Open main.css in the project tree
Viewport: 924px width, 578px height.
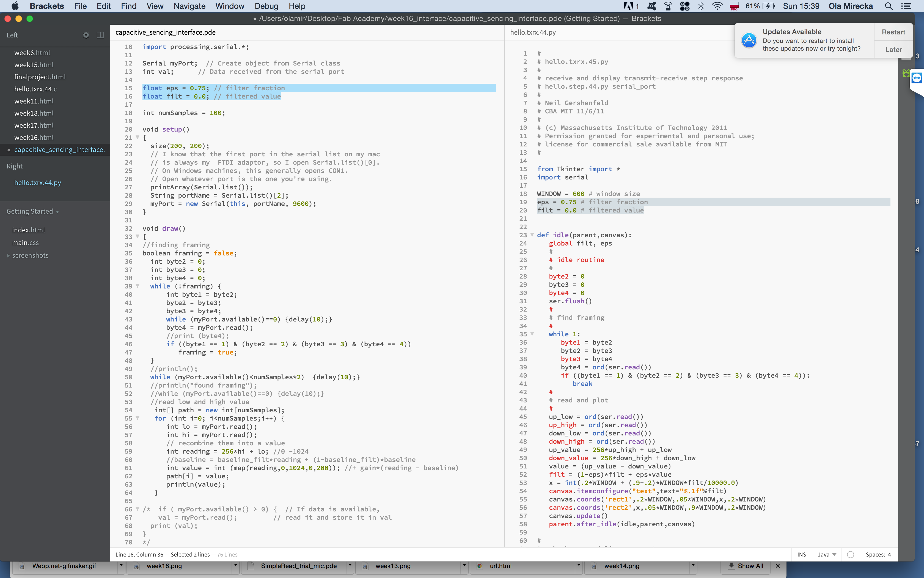(25, 243)
